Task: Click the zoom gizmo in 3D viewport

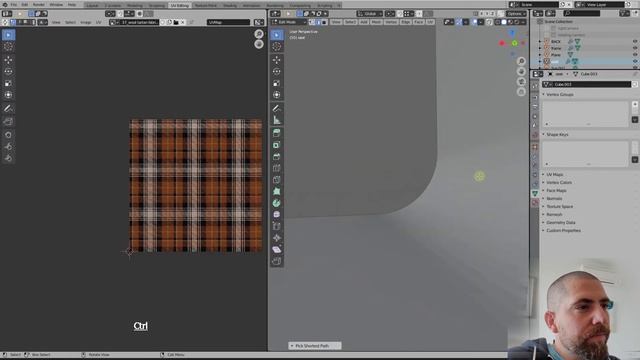Action: tap(521, 61)
